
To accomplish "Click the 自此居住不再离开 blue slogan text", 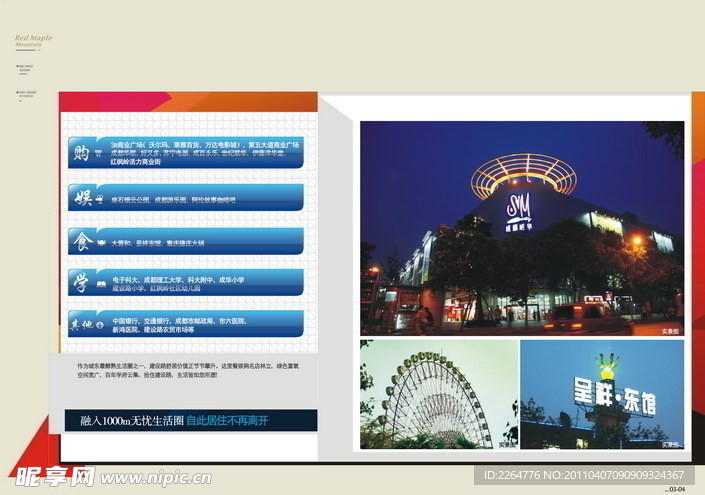I will [228, 421].
